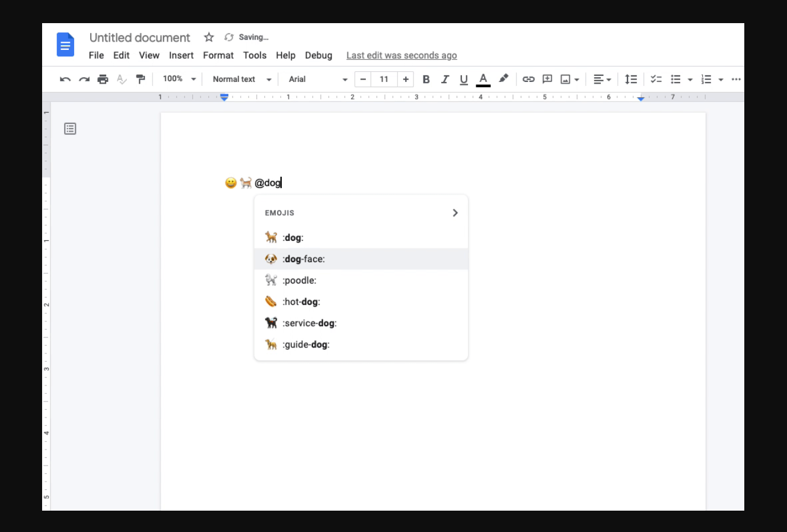
Task: Open the text alignment options
Action: (x=602, y=79)
